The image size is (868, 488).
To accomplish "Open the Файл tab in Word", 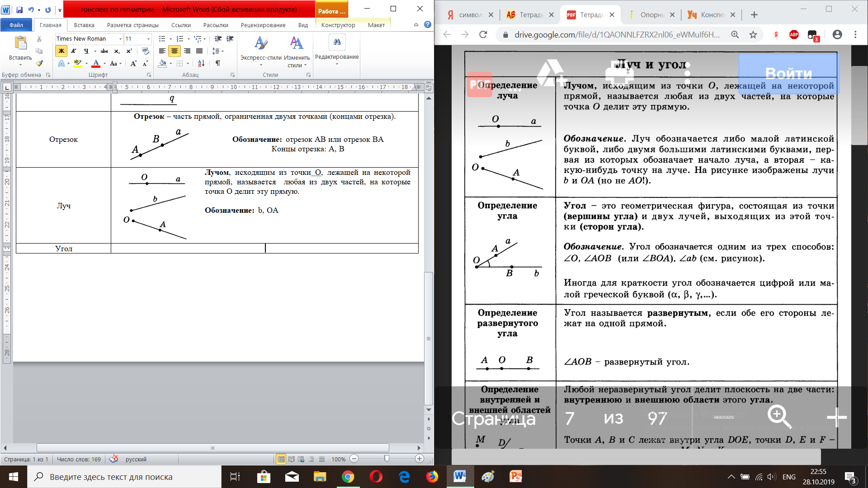I will click(x=16, y=25).
